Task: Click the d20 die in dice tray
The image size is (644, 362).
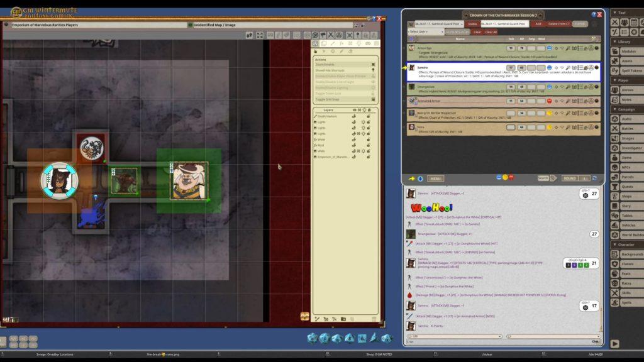Action: [x=312, y=337]
